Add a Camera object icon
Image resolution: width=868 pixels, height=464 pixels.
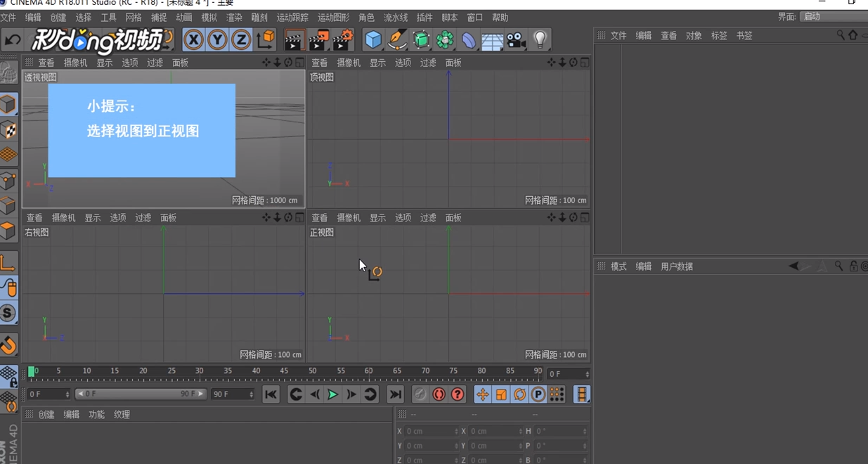coord(517,40)
